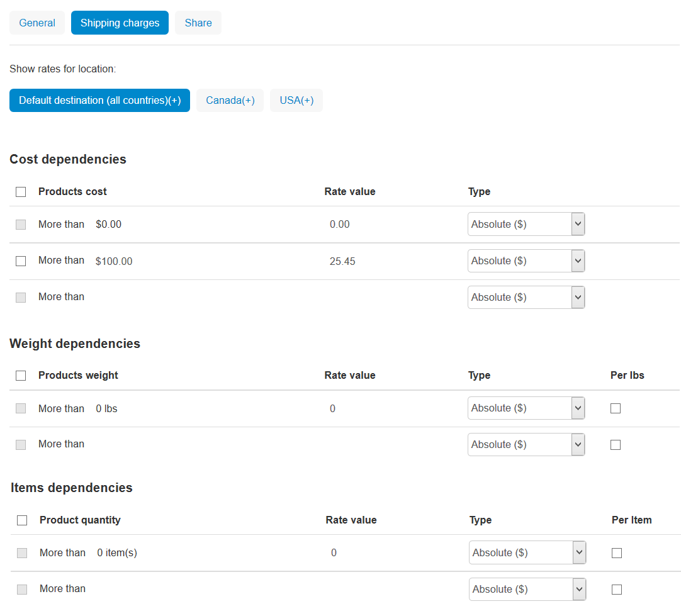The width and height of the screenshot is (681, 616).
Task: Click the 0.00 rate value in Cost dependencies
Action: 340,225
